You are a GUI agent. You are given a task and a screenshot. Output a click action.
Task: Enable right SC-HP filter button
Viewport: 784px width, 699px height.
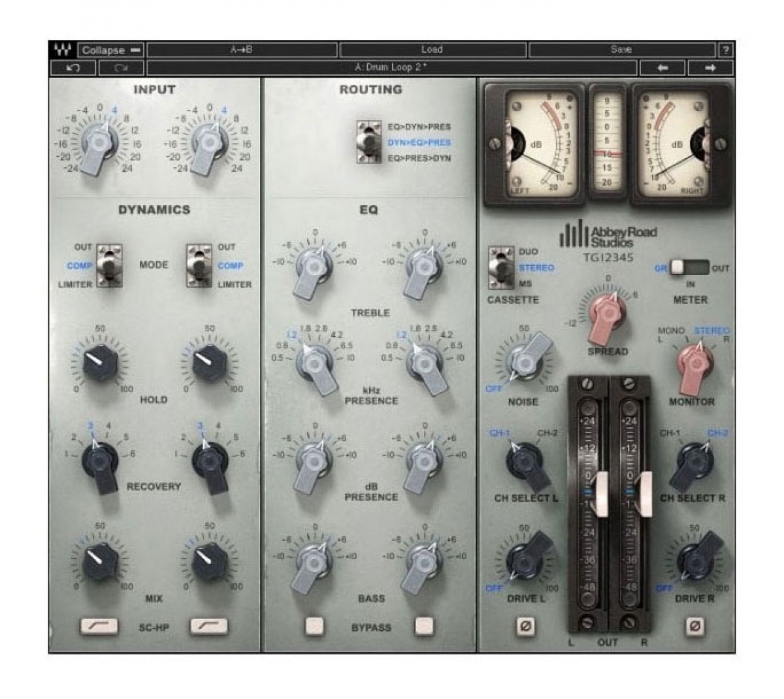pyautogui.click(x=209, y=626)
